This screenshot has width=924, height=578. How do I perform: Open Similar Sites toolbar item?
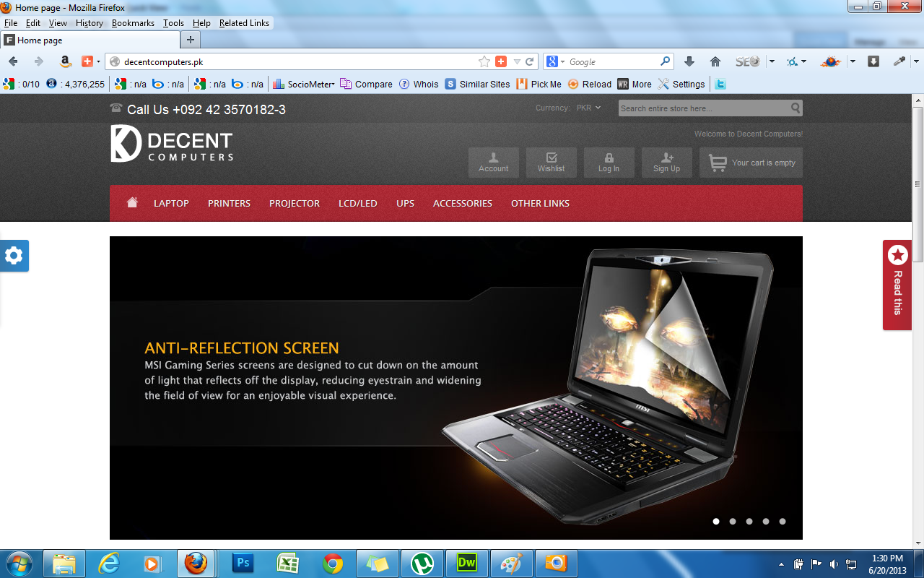478,84
